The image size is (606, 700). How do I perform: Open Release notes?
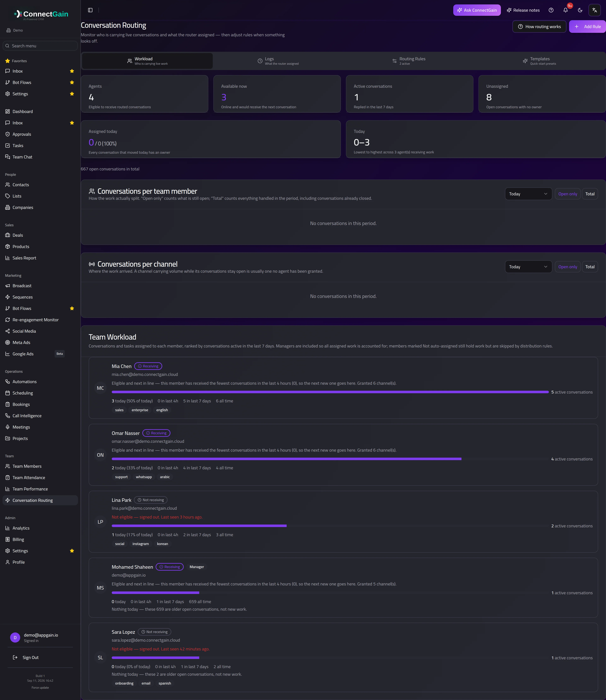point(523,10)
